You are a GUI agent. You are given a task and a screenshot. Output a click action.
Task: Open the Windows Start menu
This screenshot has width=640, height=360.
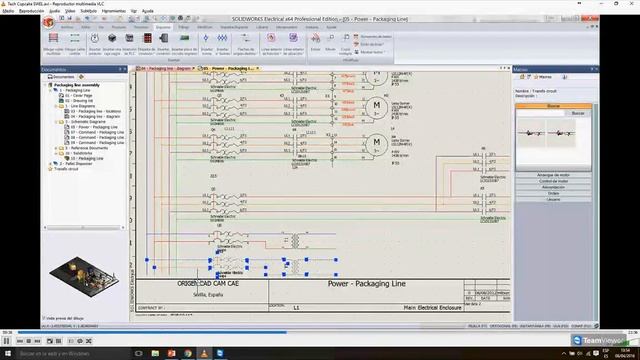[8, 353]
